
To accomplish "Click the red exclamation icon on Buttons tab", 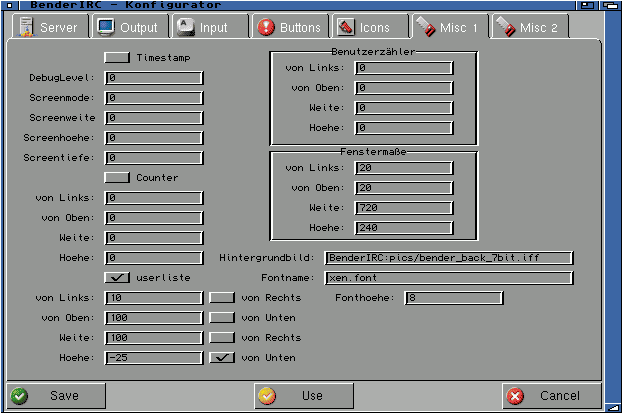I will click(x=266, y=27).
